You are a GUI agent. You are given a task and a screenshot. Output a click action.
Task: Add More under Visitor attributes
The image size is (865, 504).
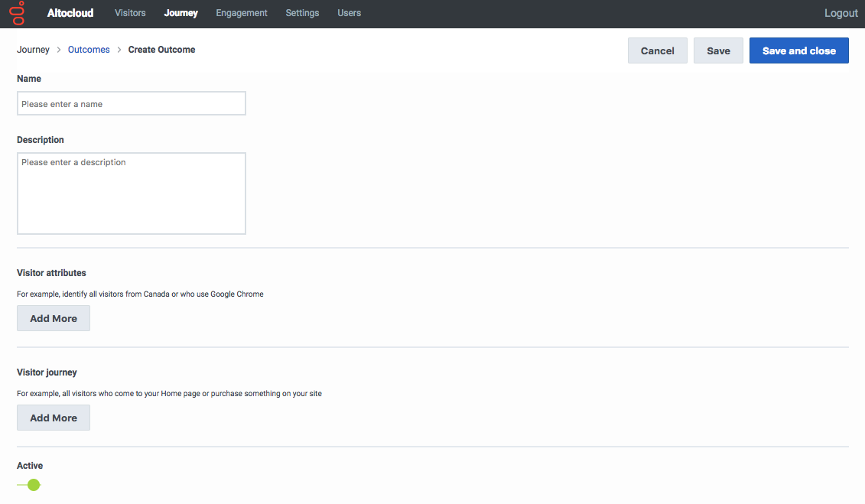54,318
